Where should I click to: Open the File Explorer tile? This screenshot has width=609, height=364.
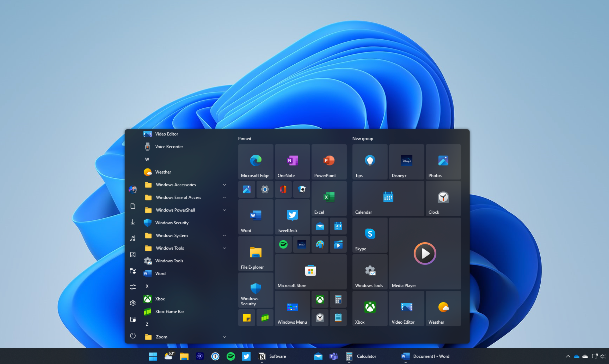[255, 253]
